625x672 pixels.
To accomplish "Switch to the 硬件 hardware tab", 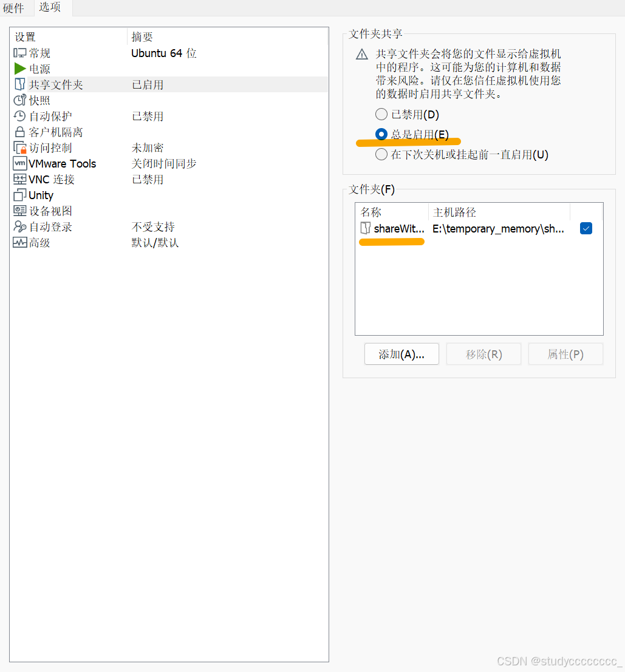I will [13, 8].
